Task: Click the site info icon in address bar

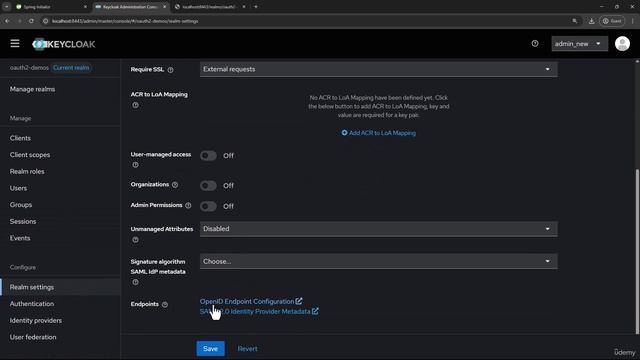Action: point(46,21)
